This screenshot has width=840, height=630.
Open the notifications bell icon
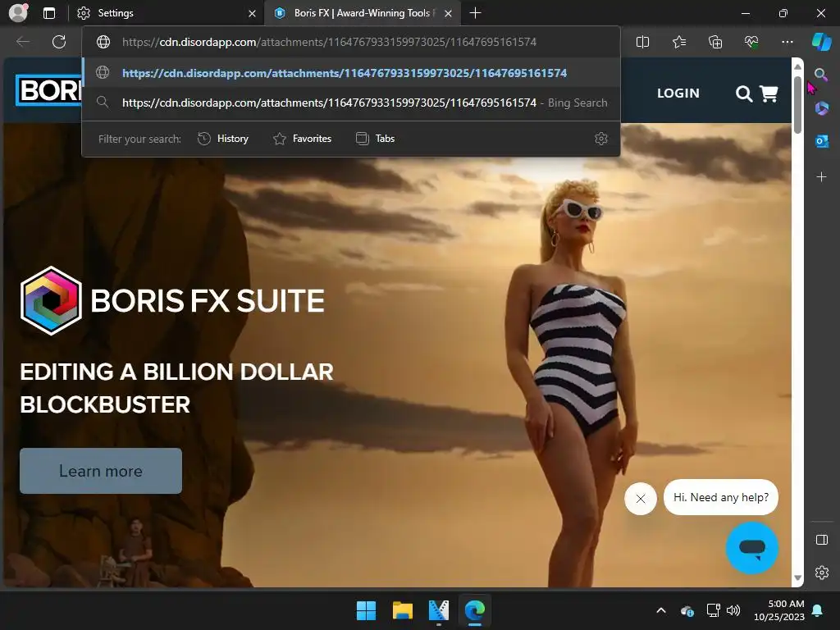(x=818, y=610)
